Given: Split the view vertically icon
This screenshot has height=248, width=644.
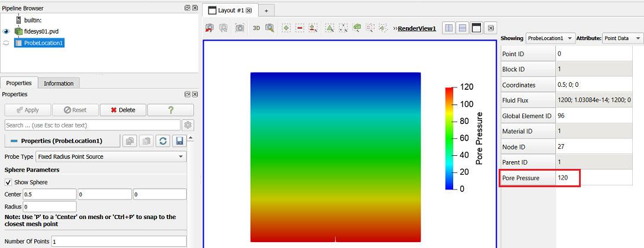Looking at the screenshot, I should (x=463, y=28).
